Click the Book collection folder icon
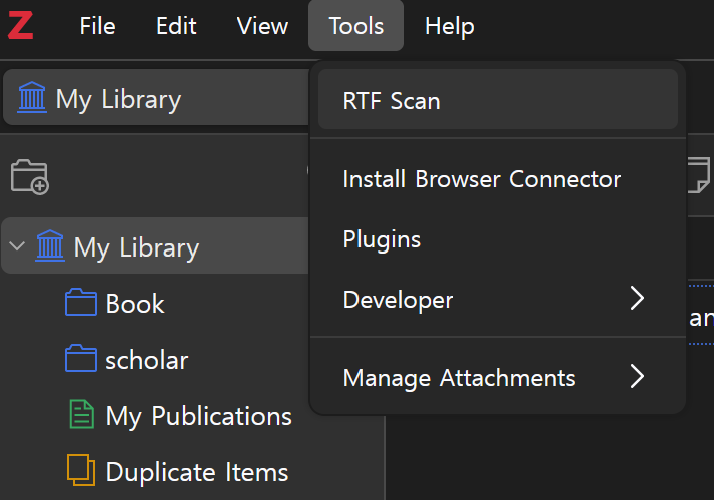Viewport: 714px width, 500px height. (81, 302)
